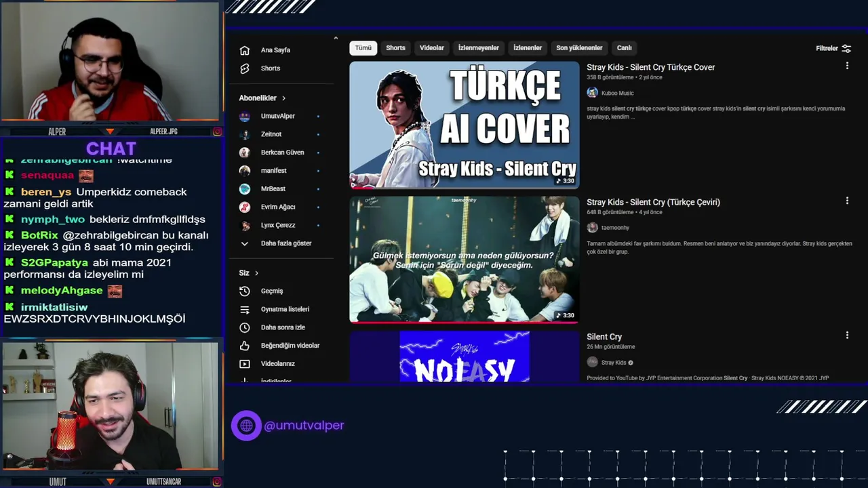Viewport: 868px width, 488px height.
Task: Play the Türkçe AI Cover thumbnail
Action: 465,125
